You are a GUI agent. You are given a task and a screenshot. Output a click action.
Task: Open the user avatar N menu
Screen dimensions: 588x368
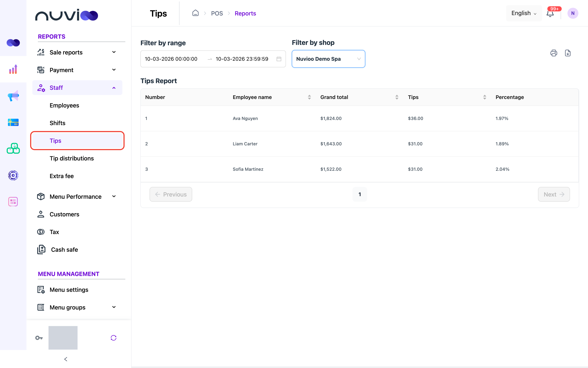tap(573, 13)
